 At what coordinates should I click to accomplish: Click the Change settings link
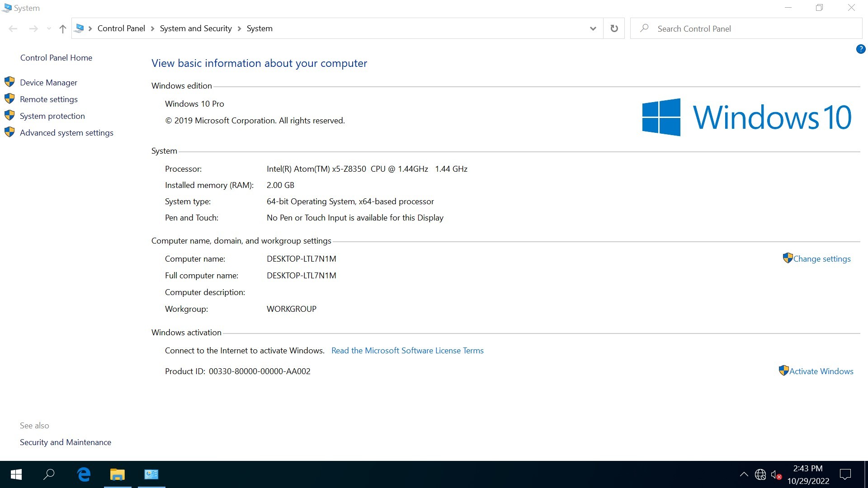pyautogui.click(x=821, y=258)
